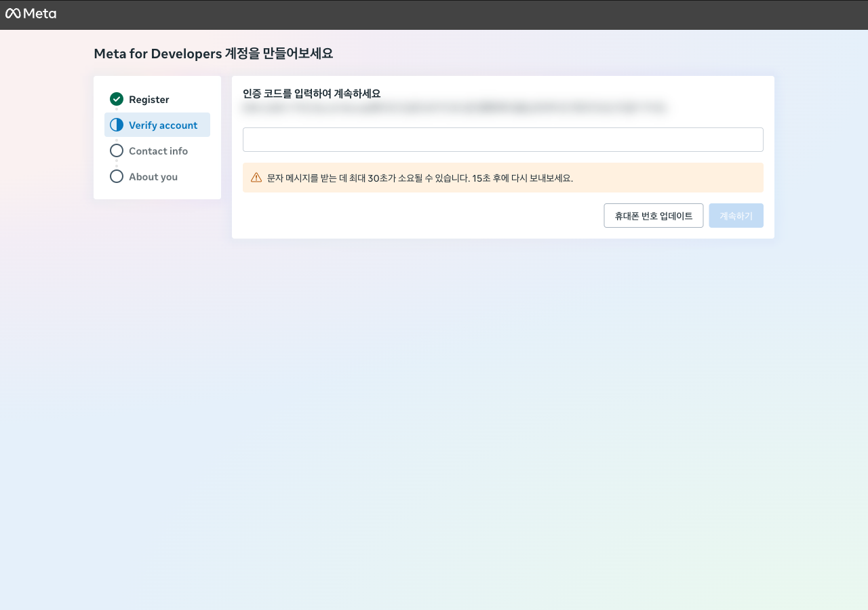Click the empty Contact info step circle

coord(117,150)
